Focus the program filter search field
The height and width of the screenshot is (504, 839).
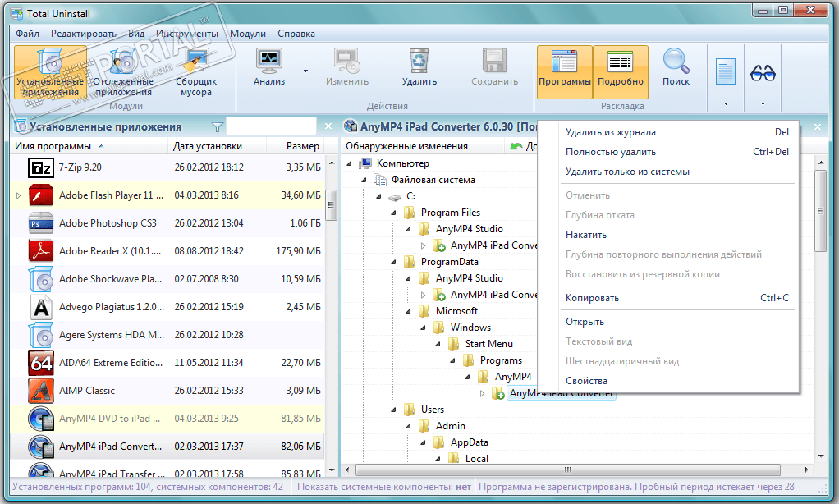click(x=271, y=126)
